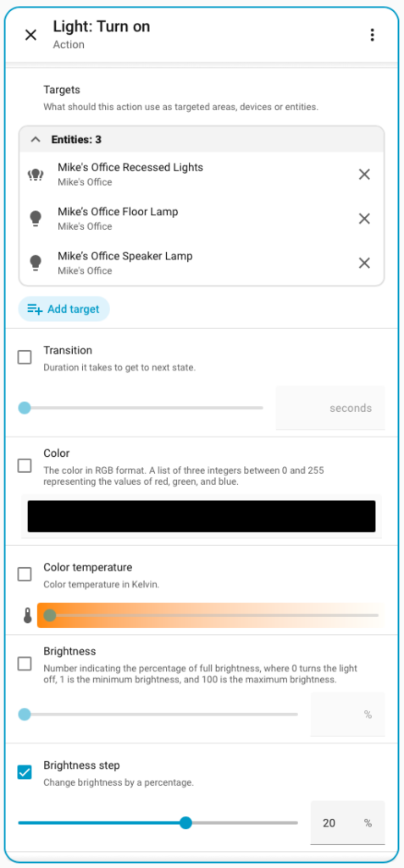Image resolution: width=404 pixels, height=868 pixels.
Task: Click the Brightness step value field showing 20
Action: (x=347, y=823)
